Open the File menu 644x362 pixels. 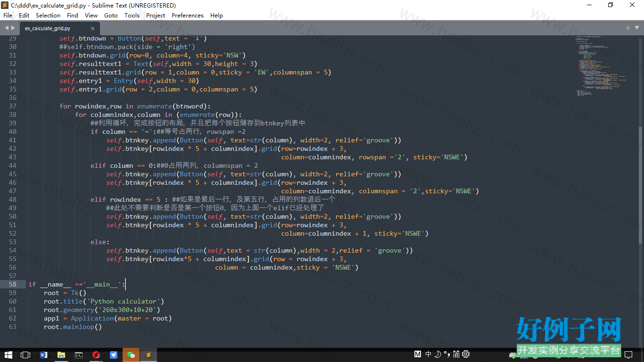coord(8,15)
